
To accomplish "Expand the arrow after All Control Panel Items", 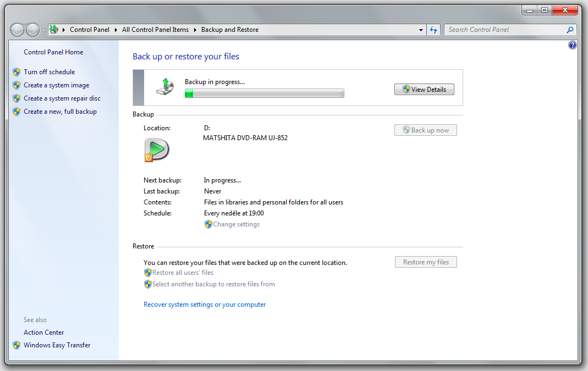I will (x=195, y=30).
